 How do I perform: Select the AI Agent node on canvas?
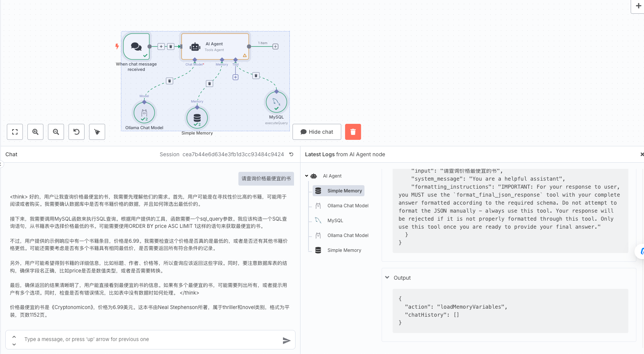coord(215,46)
